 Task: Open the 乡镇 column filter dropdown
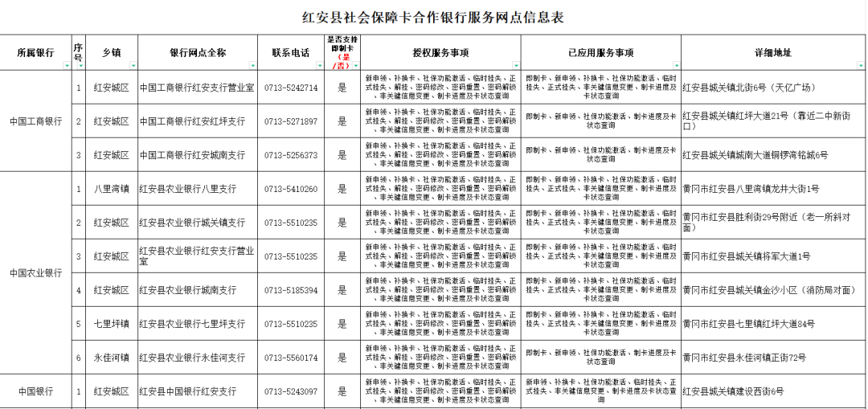133,66
